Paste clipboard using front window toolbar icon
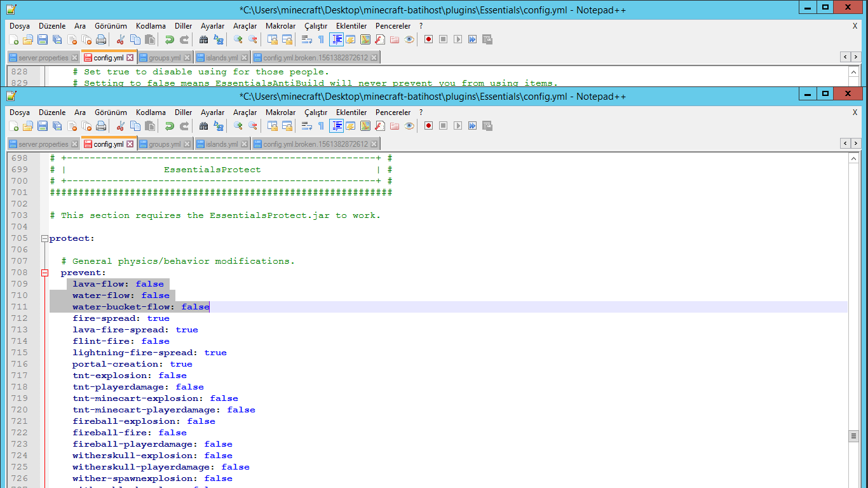Screen dimensions: 868x488 coord(149,126)
